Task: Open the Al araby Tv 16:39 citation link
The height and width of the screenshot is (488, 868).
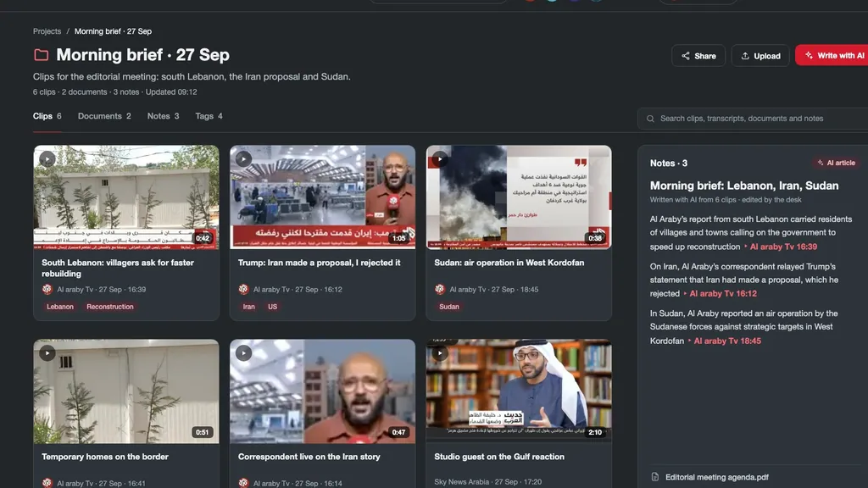Action: click(x=781, y=247)
